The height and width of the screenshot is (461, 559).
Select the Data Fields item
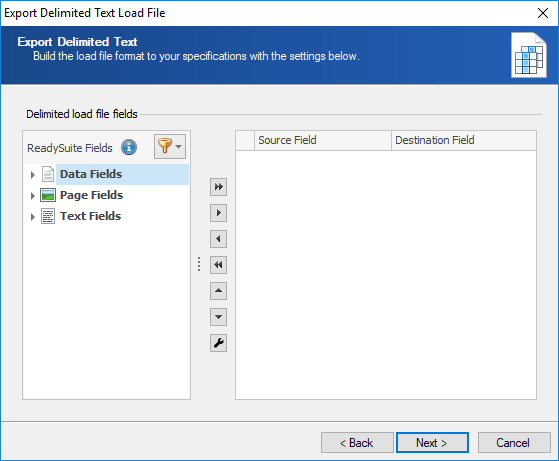point(91,174)
